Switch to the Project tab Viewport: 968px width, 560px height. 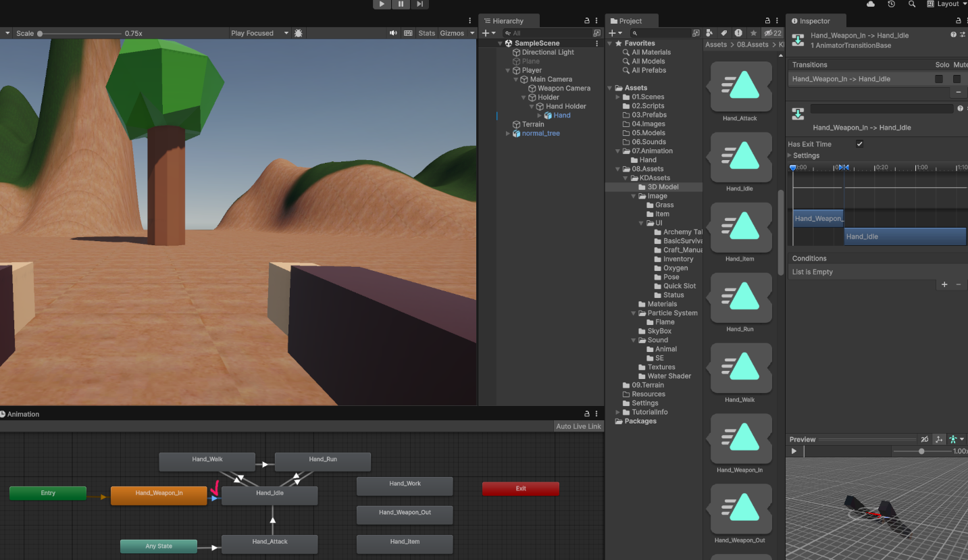(x=630, y=21)
